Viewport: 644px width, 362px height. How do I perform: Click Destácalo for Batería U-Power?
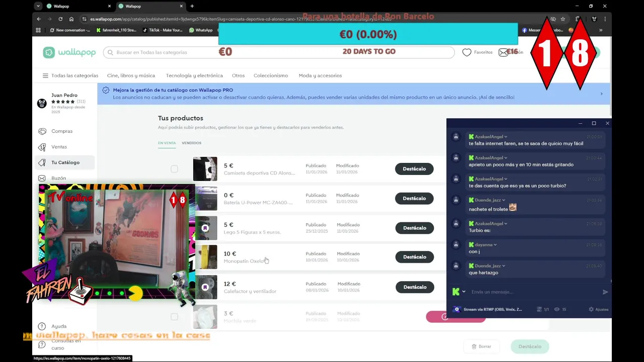(x=414, y=198)
